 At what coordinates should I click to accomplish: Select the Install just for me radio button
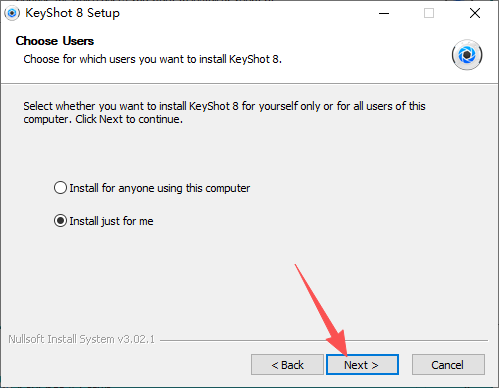[60, 221]
